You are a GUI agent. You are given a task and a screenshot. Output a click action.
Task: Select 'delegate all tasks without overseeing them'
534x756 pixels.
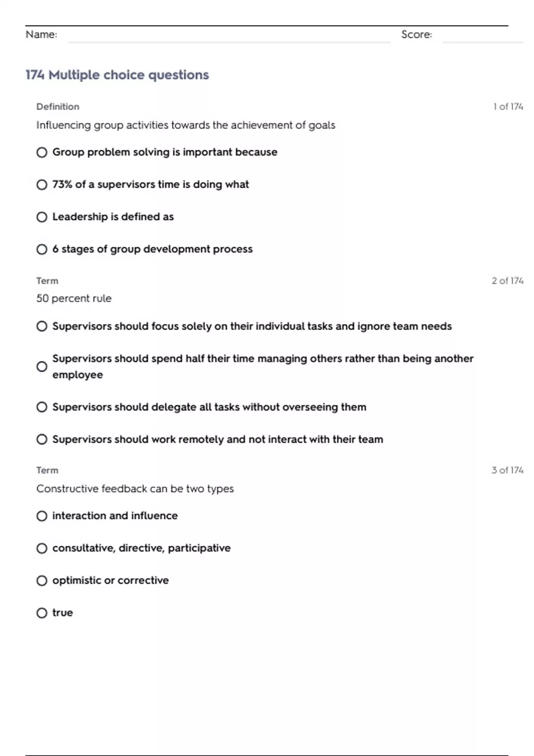coord(42,407)
